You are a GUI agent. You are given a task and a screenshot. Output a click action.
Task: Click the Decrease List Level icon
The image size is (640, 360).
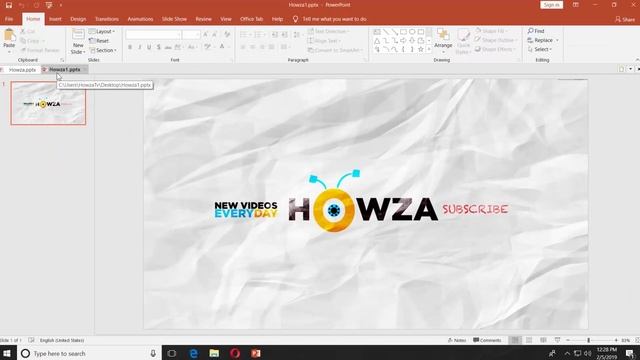(x=275, y=35)
